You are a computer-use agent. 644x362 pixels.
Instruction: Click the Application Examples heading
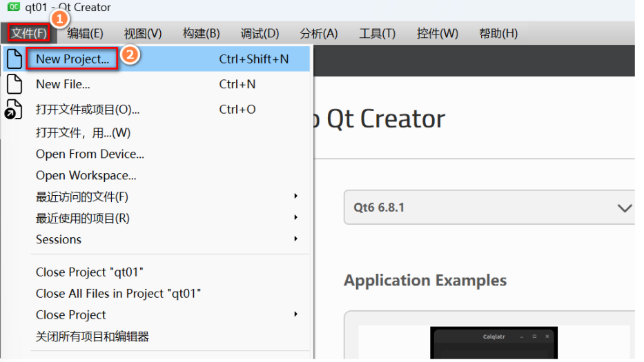(x=425, y=281)
